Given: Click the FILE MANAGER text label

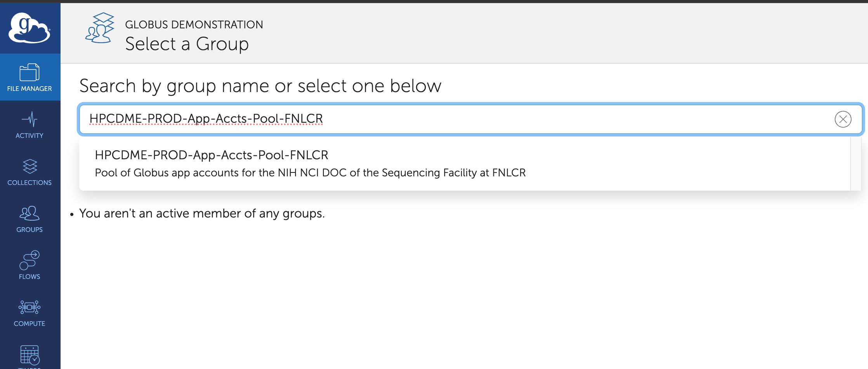Looking at the screenshot, I should point(30,89).
